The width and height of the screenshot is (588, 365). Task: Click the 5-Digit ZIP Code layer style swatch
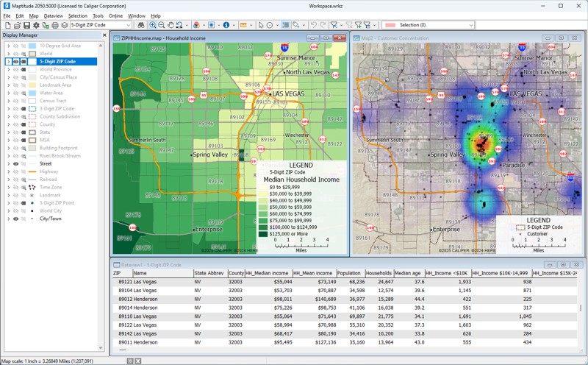click(32, 62)
